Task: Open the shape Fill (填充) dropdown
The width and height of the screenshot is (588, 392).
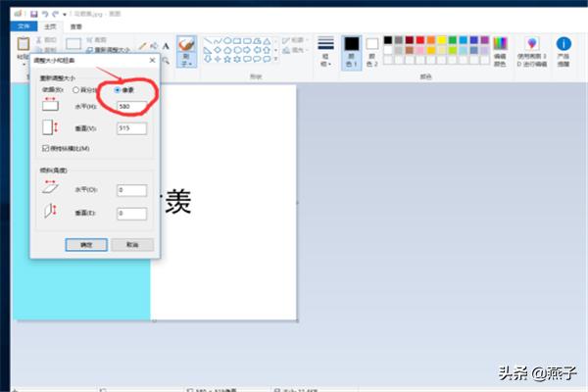Action: 294,50
